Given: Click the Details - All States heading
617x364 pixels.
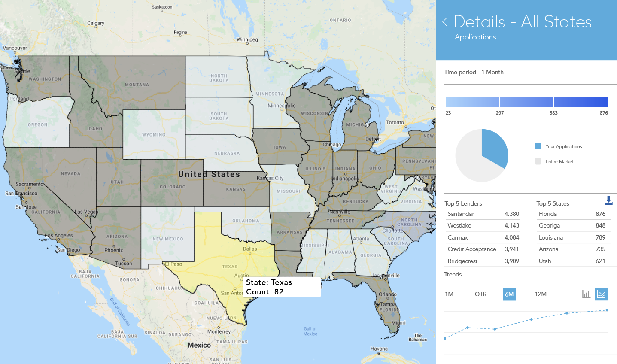Looking at the screenshot, I should tap(523, 22).
